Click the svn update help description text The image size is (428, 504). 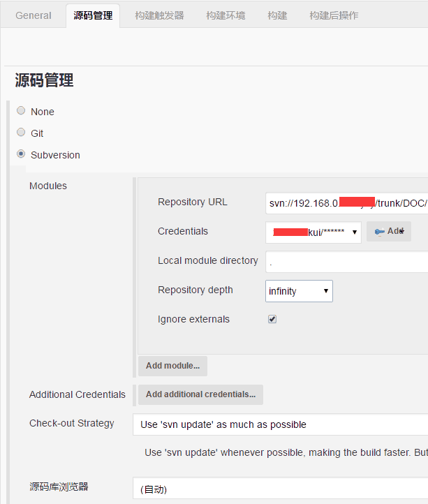pos(286,452)
